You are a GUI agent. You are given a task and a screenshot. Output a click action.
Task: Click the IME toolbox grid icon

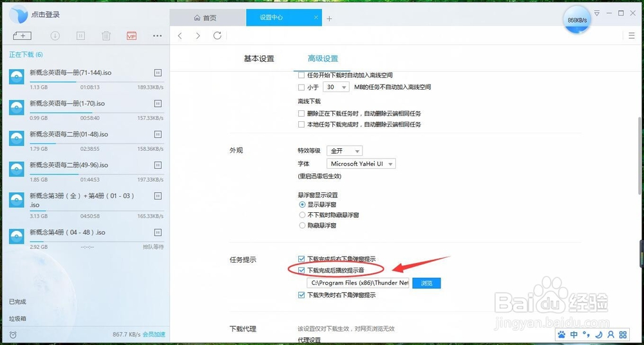(623, 334)
